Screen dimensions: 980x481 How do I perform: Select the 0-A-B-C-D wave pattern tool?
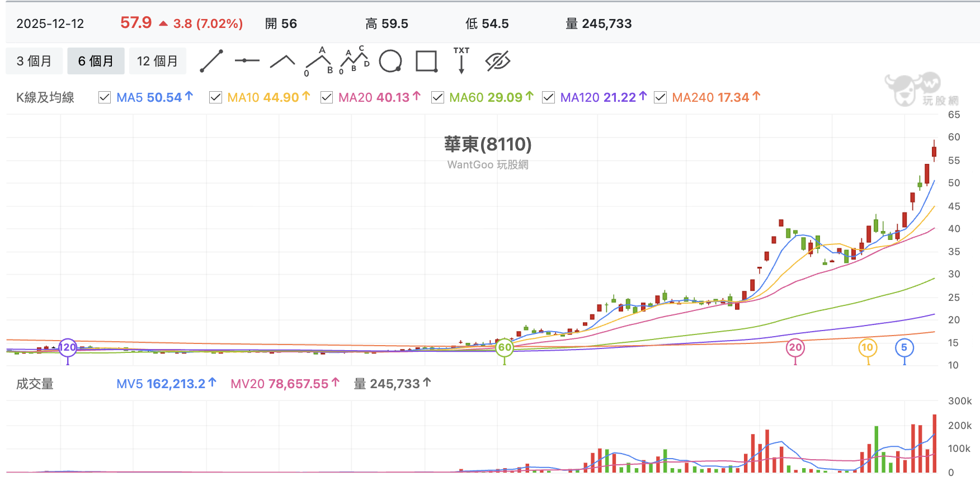[355, 60]
